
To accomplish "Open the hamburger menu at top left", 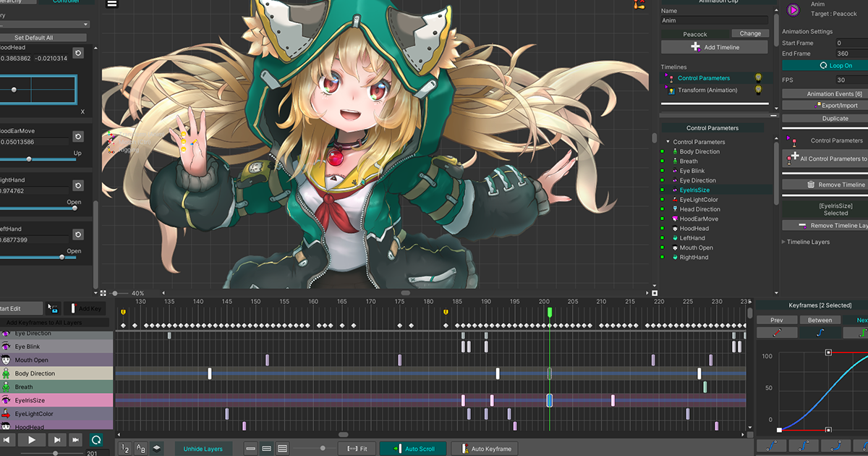I will (x=112, y=4).
